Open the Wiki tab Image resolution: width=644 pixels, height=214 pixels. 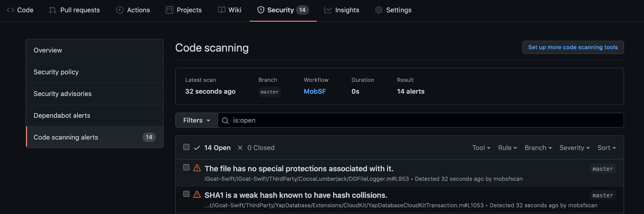(x=229, y=10)
